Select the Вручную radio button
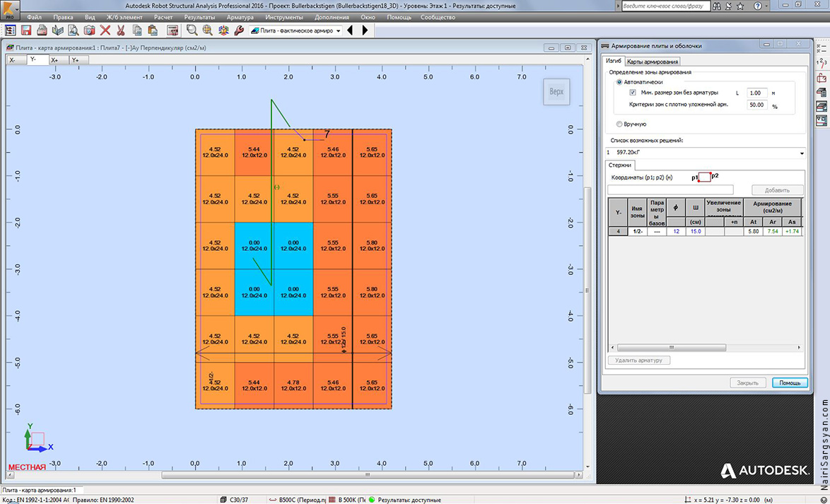830x504 pixels. (619, 124)
